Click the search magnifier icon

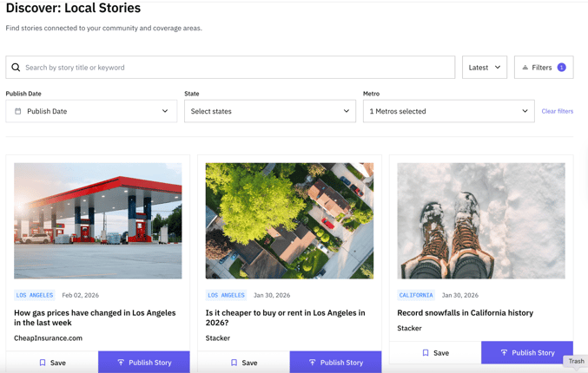[x=16, y=68]
